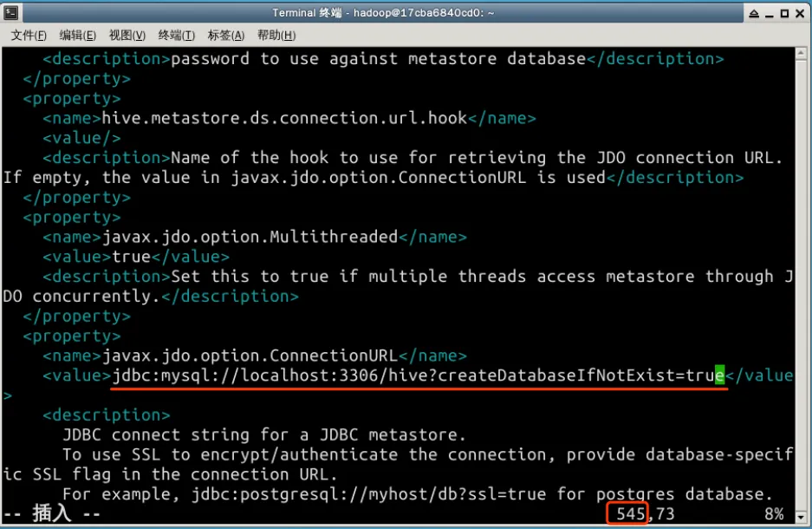Click the empty <value/> tag line

coord(81,139)
